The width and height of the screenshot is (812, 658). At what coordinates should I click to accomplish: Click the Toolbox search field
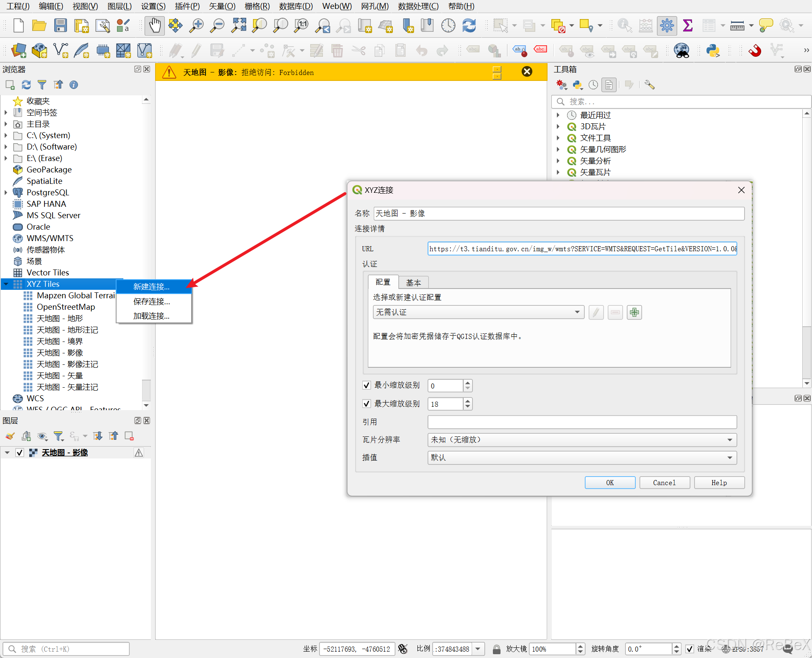click(x=681, y=102)
